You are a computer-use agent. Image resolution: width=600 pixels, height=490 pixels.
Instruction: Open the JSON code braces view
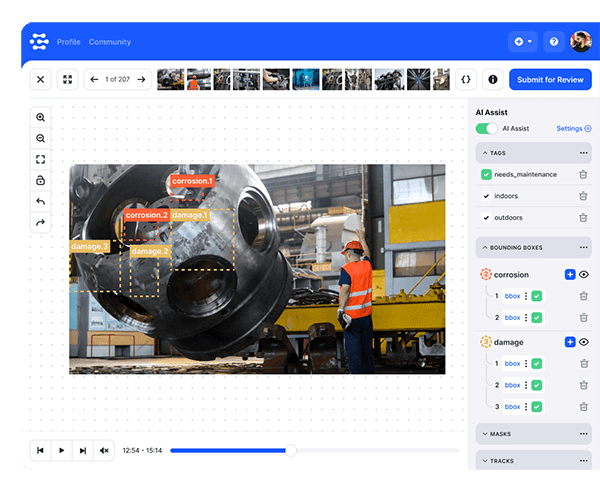coord(466,79)
